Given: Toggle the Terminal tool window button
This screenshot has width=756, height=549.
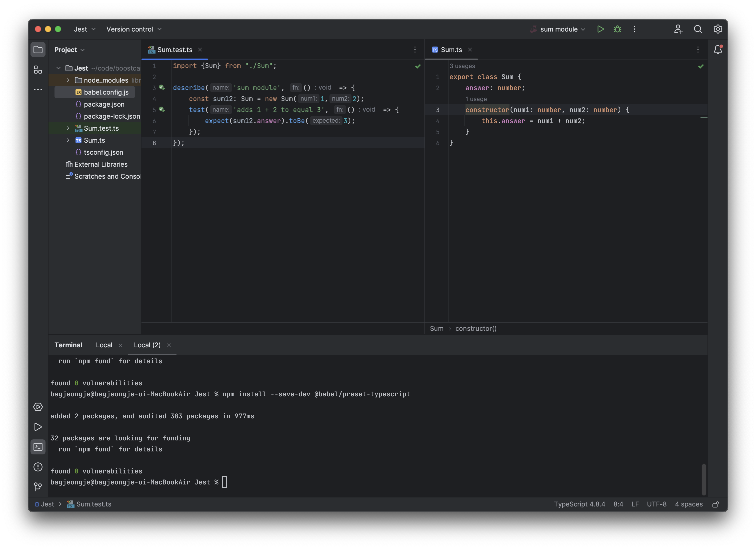Looking at the screenshot, I should [38, 447].
